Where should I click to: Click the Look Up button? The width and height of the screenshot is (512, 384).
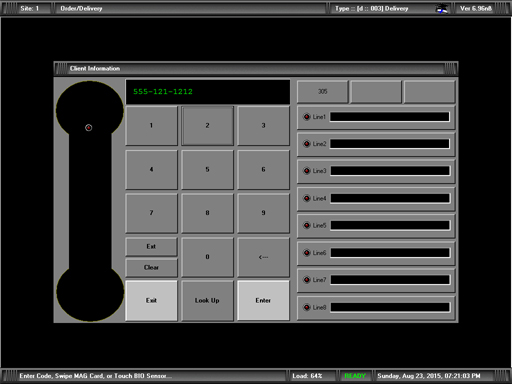click(207, 301)
